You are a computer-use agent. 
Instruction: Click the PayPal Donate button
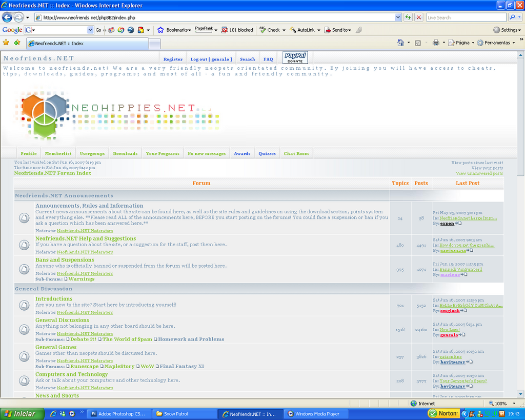[295, 58]
